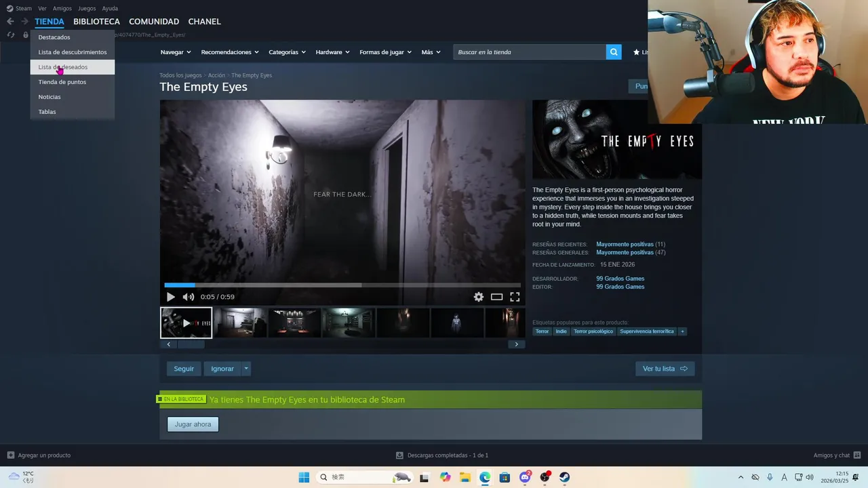Open Microsoft Store from the taskbar
The width and height of the screenshot is (868, 488).
[505, 477]
